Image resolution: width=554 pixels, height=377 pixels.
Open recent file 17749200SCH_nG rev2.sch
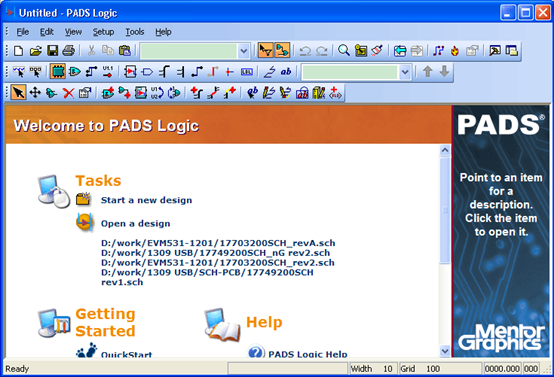pyautogui.click(x=216, y=253)
